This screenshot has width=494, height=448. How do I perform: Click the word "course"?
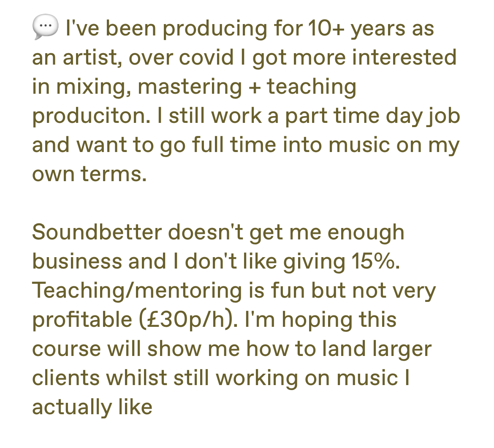[x=66, y=349]
